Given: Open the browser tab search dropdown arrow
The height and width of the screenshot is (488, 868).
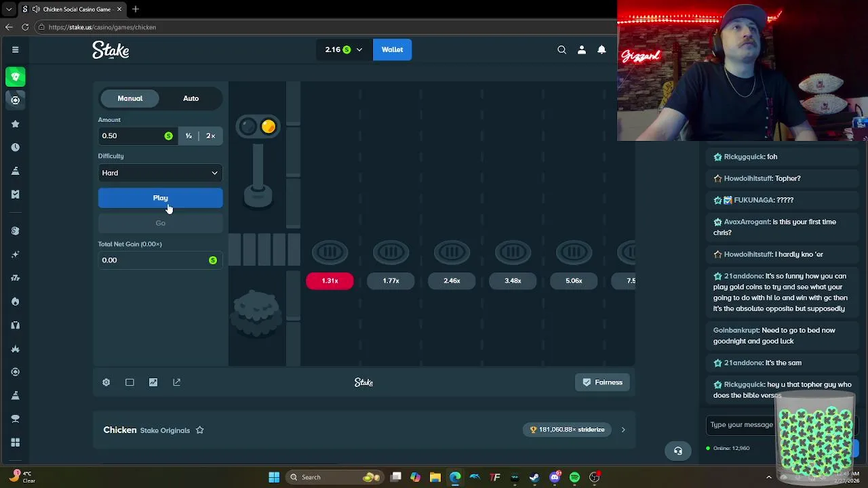Looking at the screenshot, I should point(9,9).
